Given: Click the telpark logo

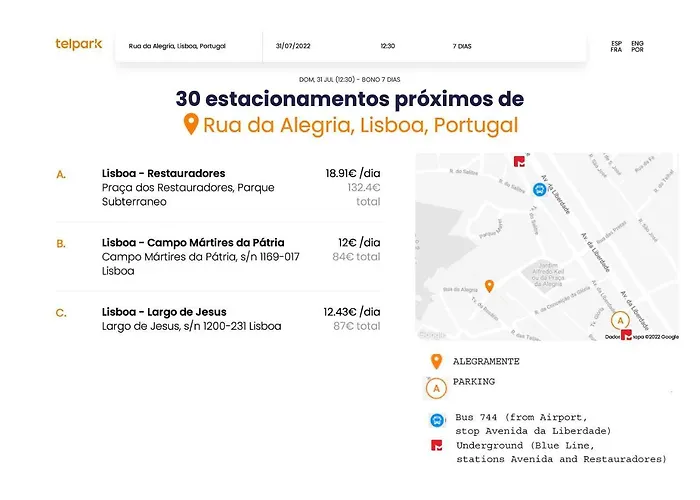Looking at the screenshot, I should (x=78, y=44).
